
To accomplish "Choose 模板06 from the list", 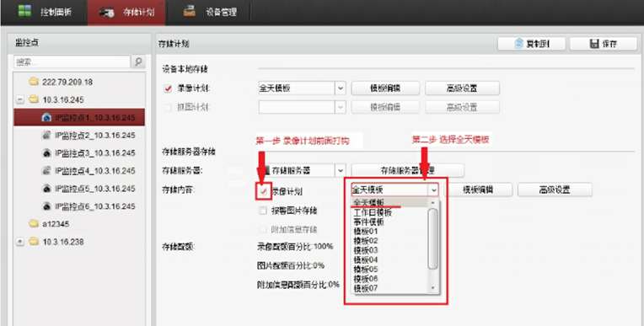I will pyautogui.click(x=389, y=279).
